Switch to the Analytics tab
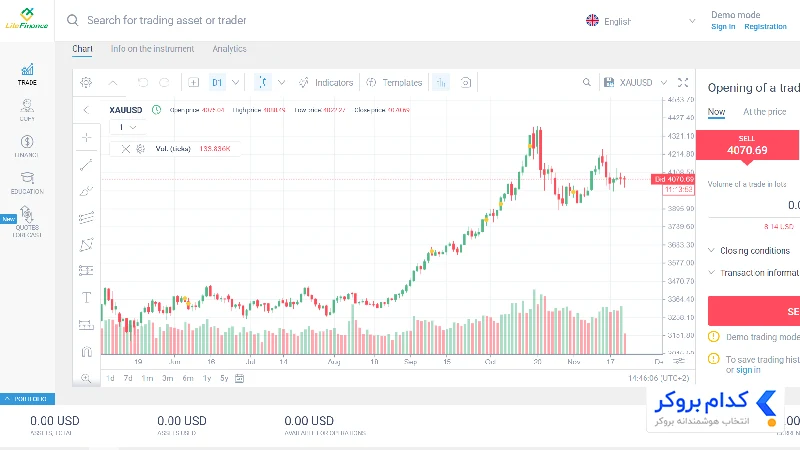Image resolution: width=800 pixels, height=450 pixels. click(x=229, y=49)
